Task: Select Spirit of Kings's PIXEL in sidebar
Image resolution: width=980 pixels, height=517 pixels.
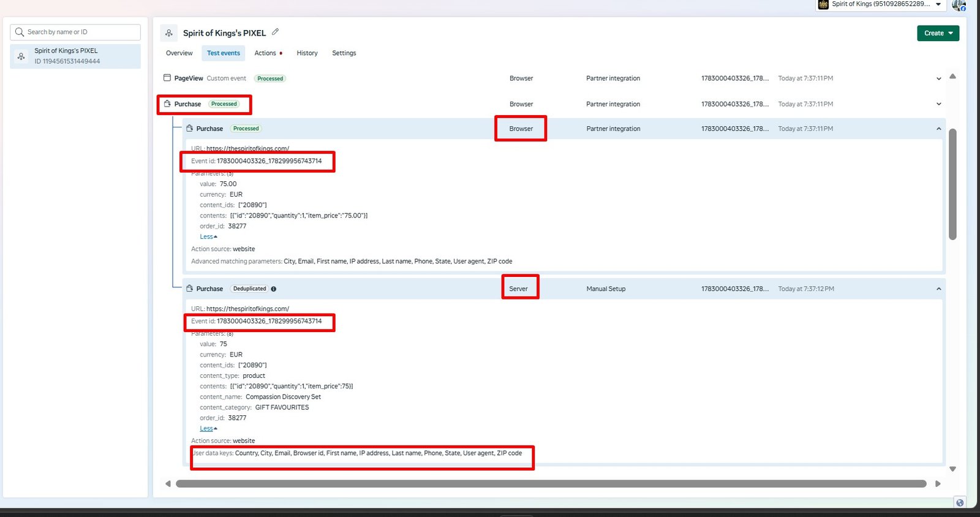Action: [x=75, y=56]
